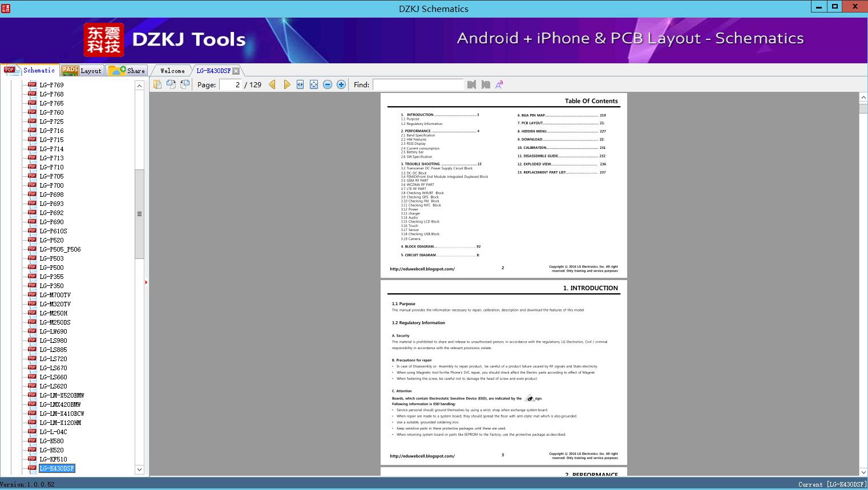The width and height of the screenshot is (868, 490).
Task: Choose LG-LW690 from the tree
Action: [x=53, y=331]
